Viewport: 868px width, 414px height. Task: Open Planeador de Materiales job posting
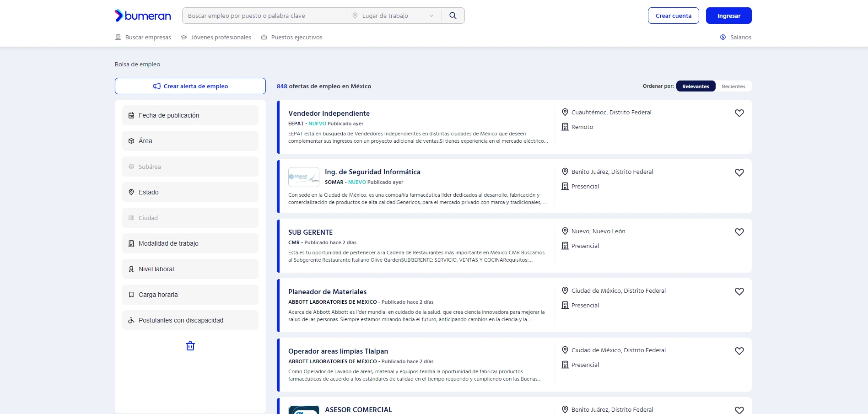[327, 291]
